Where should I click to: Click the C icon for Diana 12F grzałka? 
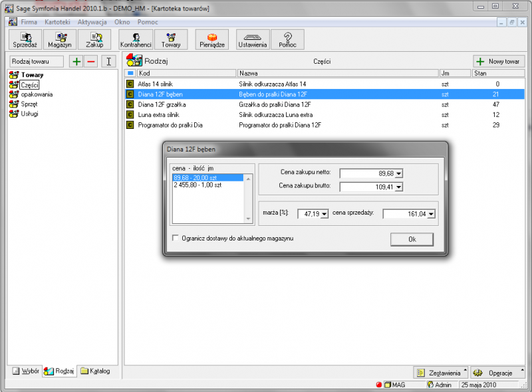[130, 104]
